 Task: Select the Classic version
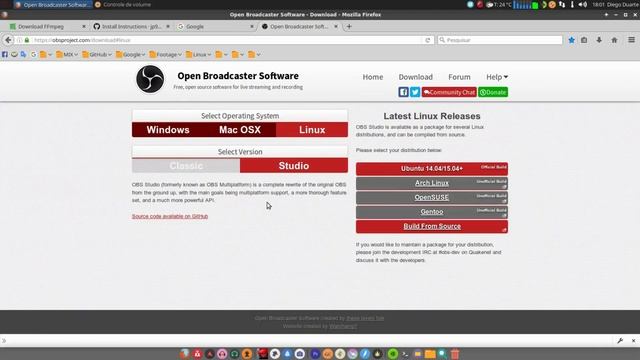186,166
